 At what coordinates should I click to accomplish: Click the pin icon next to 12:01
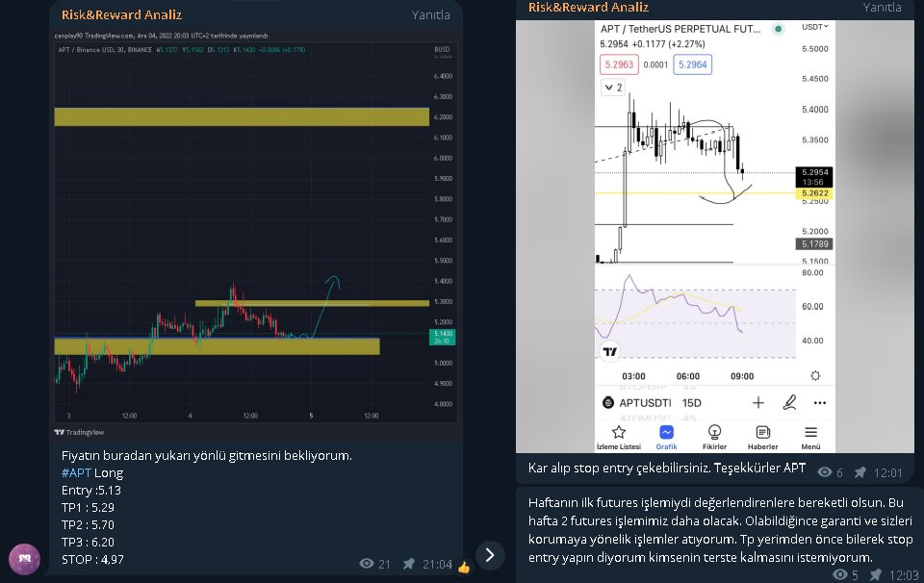tap(860, 471)
